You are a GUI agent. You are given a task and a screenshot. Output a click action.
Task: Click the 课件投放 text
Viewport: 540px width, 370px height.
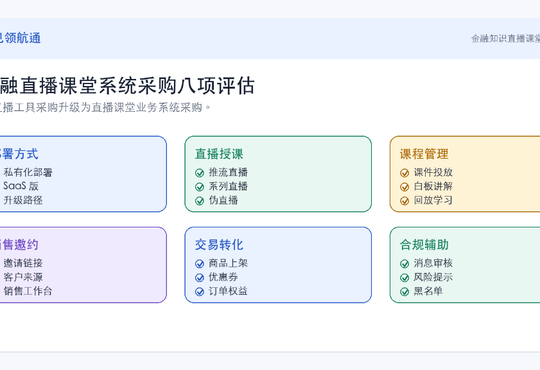pos(433,172)
